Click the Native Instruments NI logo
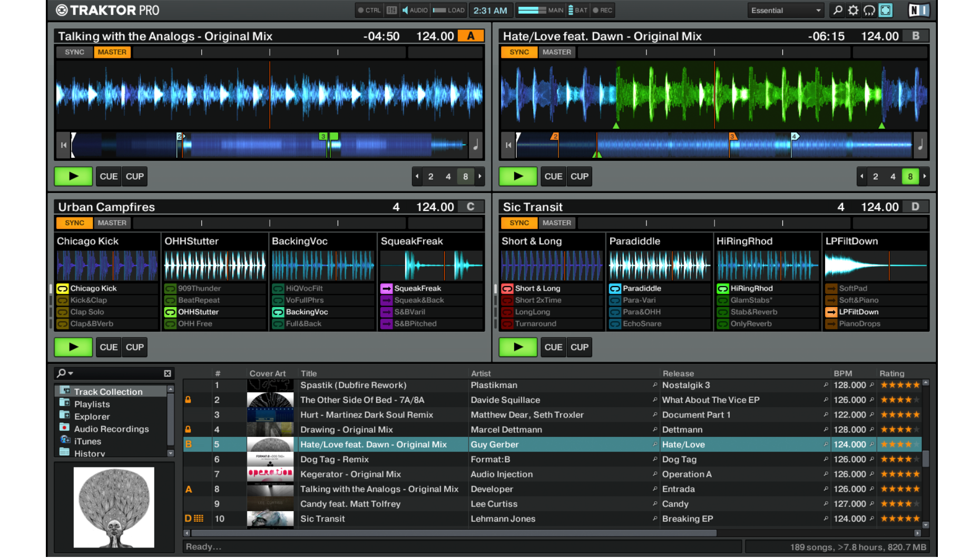Screen dimensions: 980x558 [919, 10]
